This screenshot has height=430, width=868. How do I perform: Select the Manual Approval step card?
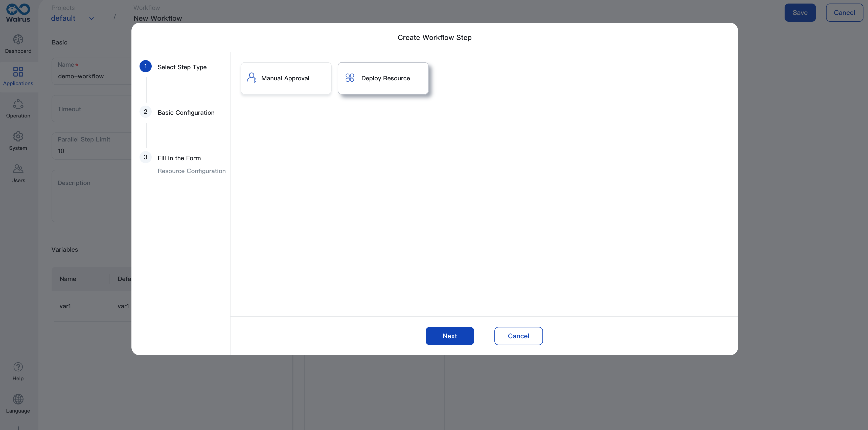click(x=286, y=78)
